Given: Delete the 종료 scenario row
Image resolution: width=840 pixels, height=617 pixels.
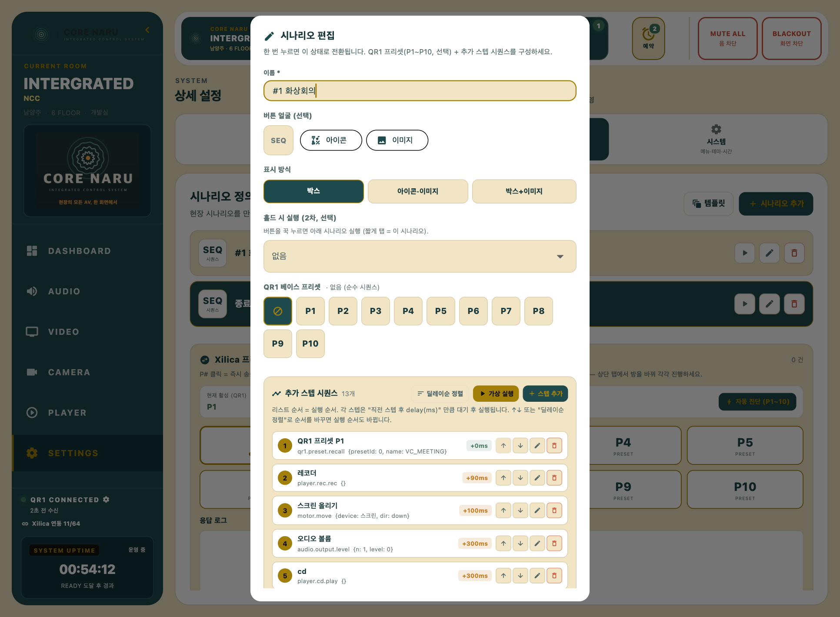Looking at the screenshot, I should [794, 304].
